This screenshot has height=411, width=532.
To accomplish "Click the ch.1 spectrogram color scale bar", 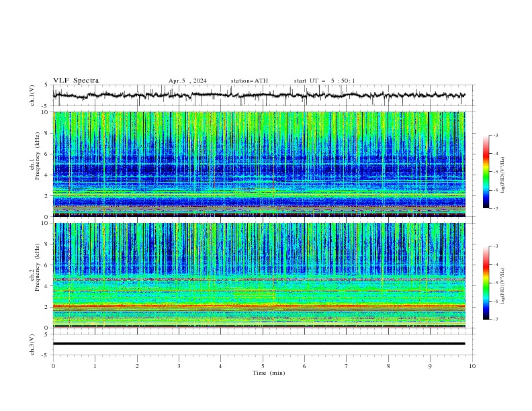I will coord(486,172).
